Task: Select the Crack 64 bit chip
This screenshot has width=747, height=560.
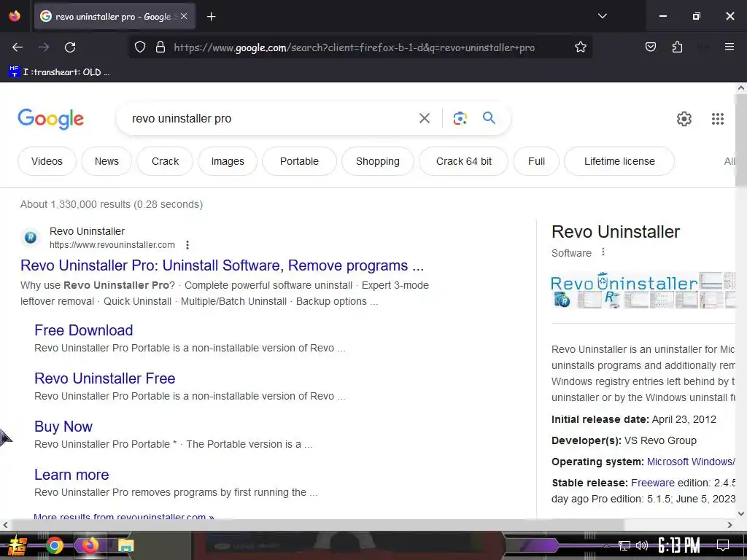Action: click(463, 161)
